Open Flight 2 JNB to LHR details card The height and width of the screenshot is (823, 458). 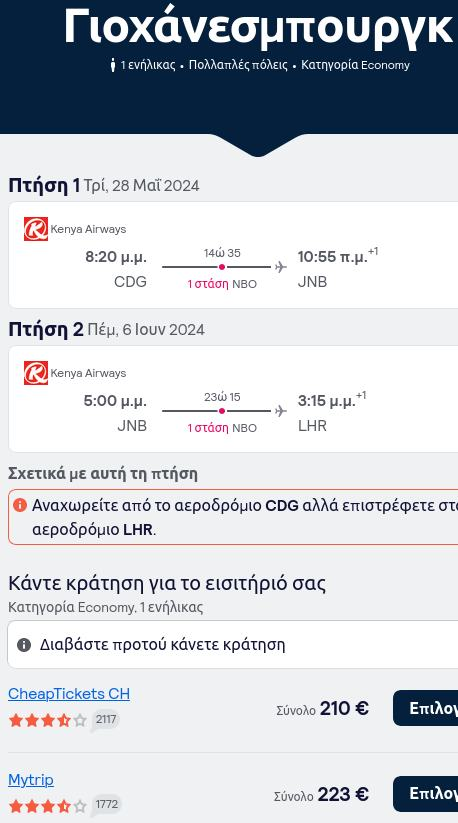[x=233, y=399]
